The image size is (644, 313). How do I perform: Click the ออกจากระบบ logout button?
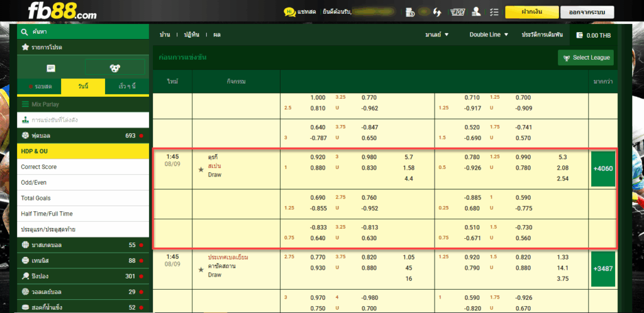point(587,12)
